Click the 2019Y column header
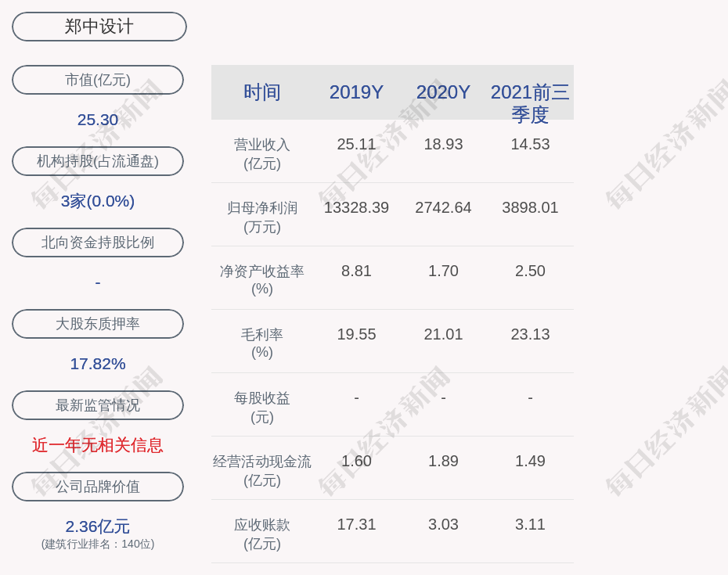 356,92
